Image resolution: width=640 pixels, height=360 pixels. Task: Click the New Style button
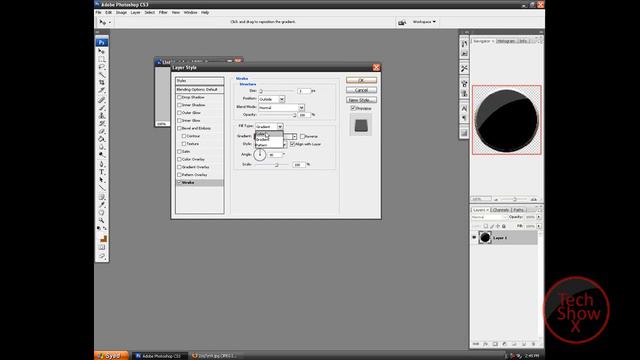point(361,100)
